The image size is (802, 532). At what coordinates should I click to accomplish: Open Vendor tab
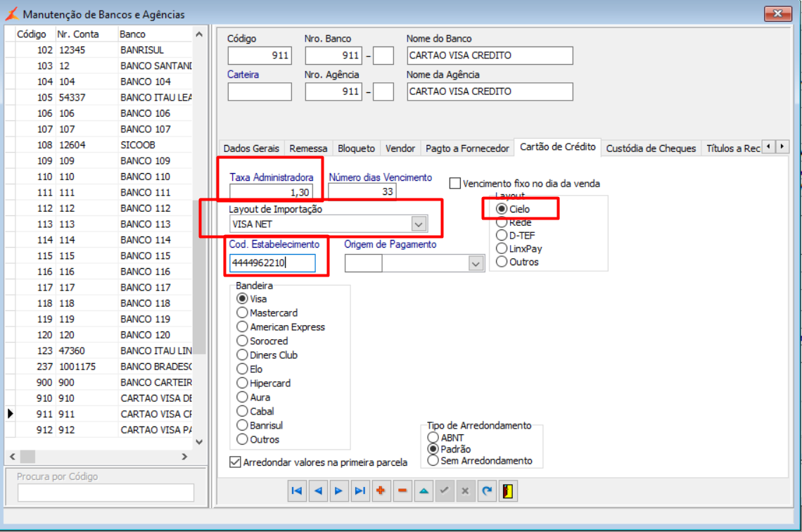click(x=400, y=148)
